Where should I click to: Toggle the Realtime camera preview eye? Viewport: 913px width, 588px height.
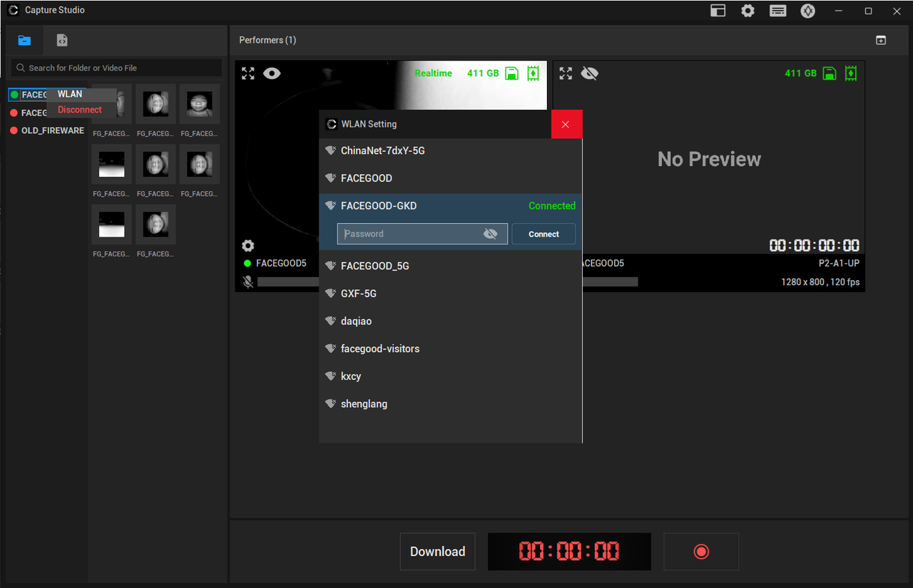(x=272, y=73)
